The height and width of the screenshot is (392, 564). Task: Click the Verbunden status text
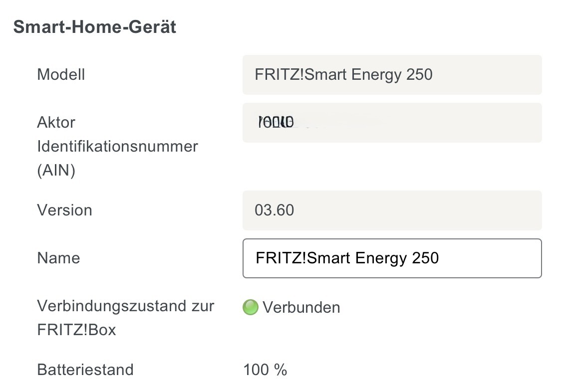click(301, 307)
